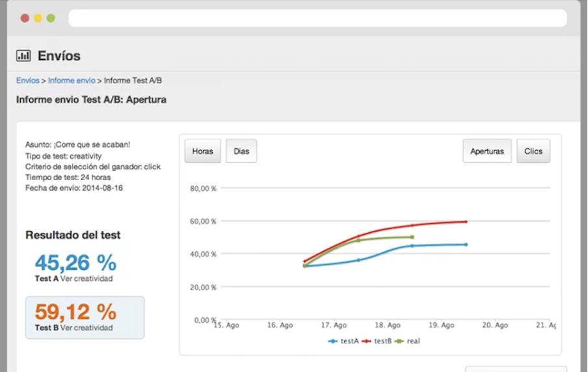This screenshot has width=588, height=372.
Task: Toggle the testA legend series
Action: (343, 341)
